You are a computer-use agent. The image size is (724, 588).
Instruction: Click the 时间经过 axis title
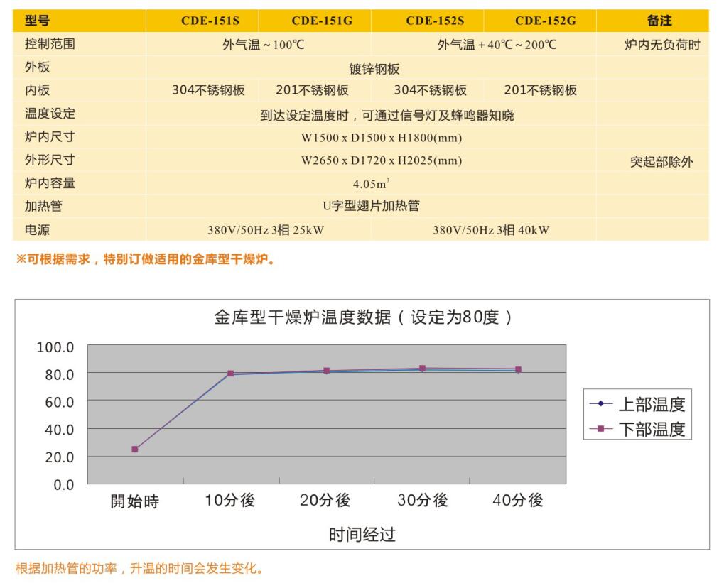point(362,534)
